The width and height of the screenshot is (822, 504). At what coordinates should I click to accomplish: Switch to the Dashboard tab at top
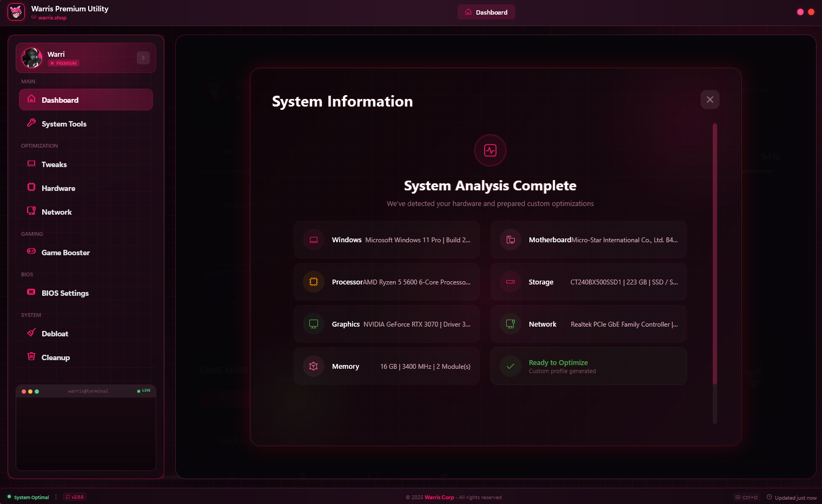coord(486,11)
